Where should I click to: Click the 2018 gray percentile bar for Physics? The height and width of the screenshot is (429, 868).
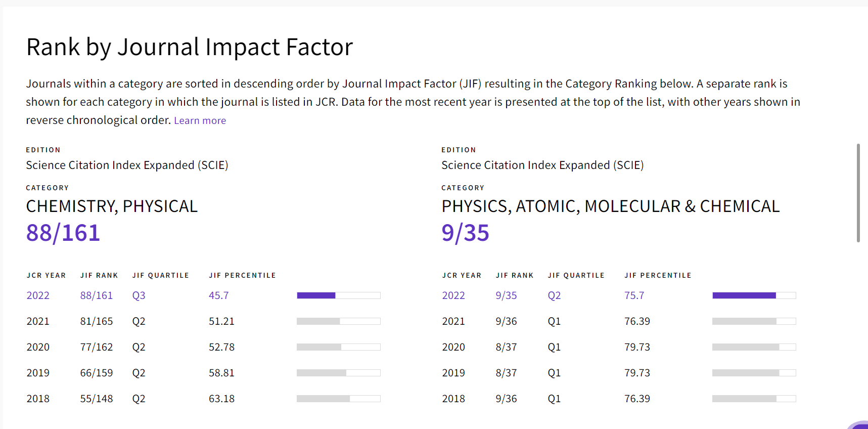coord(754,399)
